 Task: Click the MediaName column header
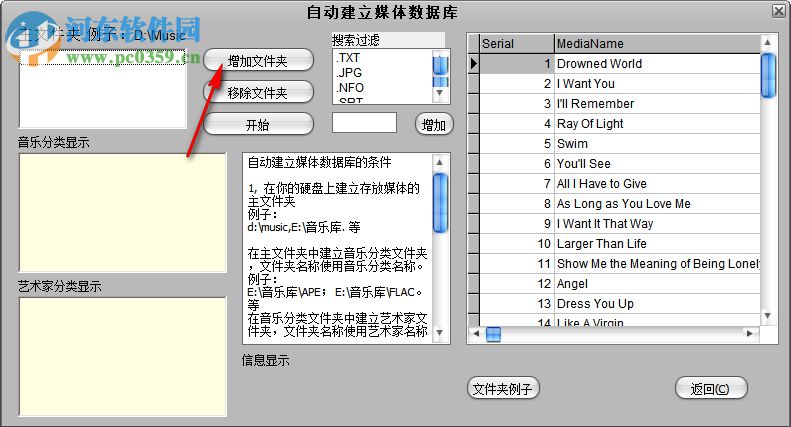click(657, 44)
